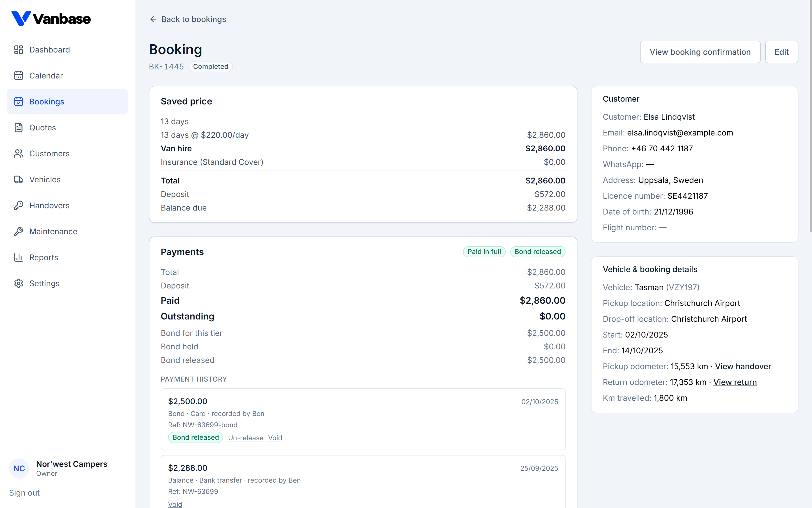Click the phone number +46 70 442 1187
Image resolution: width=812 pixels, height=508 pixels.
click(x=662, y=148)
